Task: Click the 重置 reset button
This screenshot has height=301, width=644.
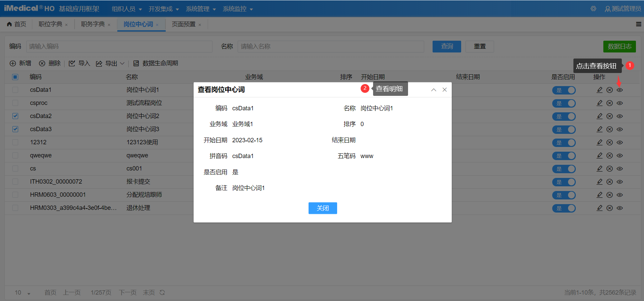Action: [480, 46]
